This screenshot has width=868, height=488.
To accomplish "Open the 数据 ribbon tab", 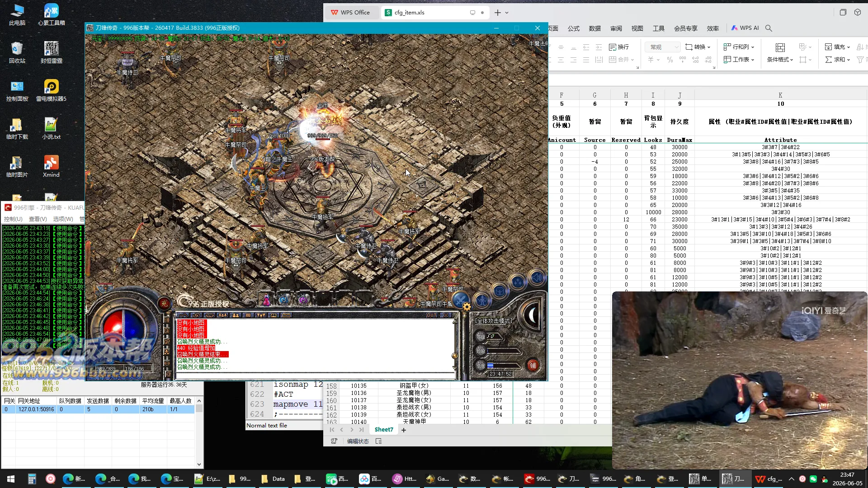I will (595, 28).
